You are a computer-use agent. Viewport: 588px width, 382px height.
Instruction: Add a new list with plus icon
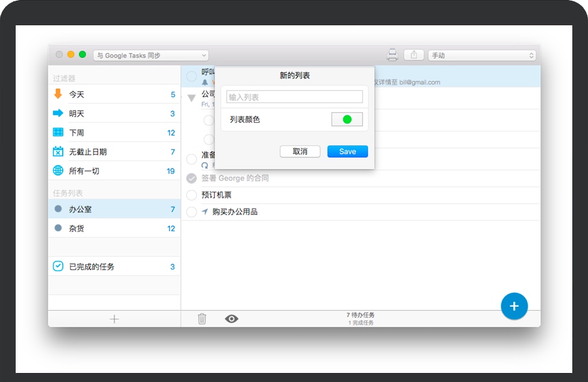point(114,319)
